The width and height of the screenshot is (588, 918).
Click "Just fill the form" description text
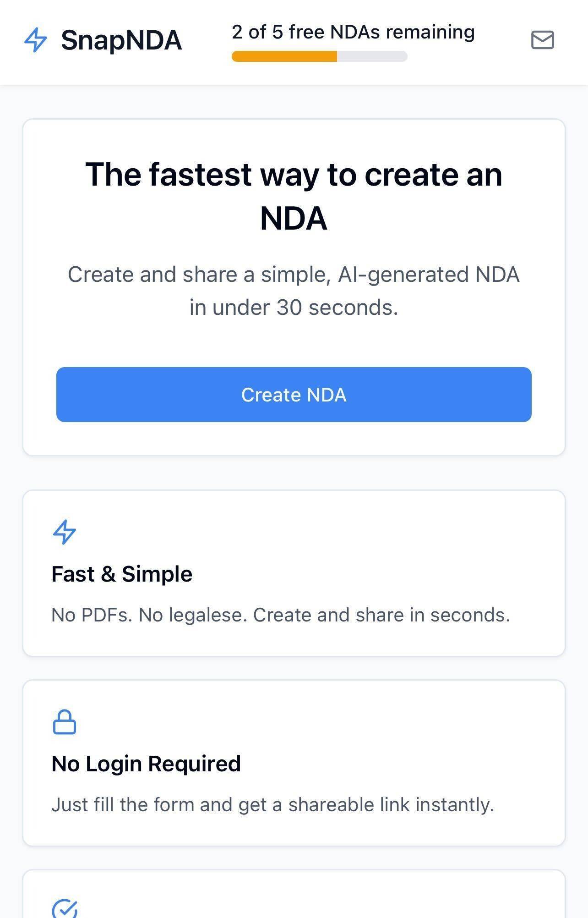click(x=272, y=805)
